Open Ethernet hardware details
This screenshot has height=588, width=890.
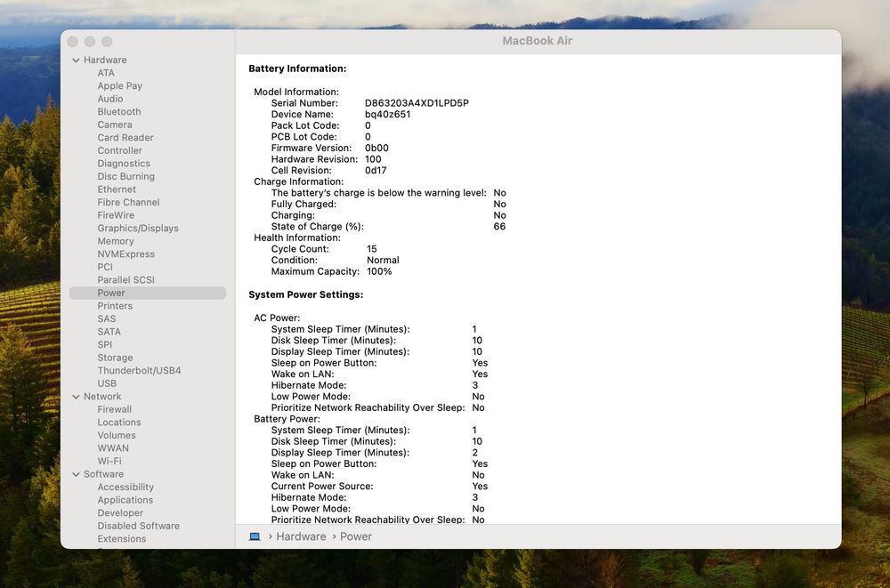coord(117,189)
